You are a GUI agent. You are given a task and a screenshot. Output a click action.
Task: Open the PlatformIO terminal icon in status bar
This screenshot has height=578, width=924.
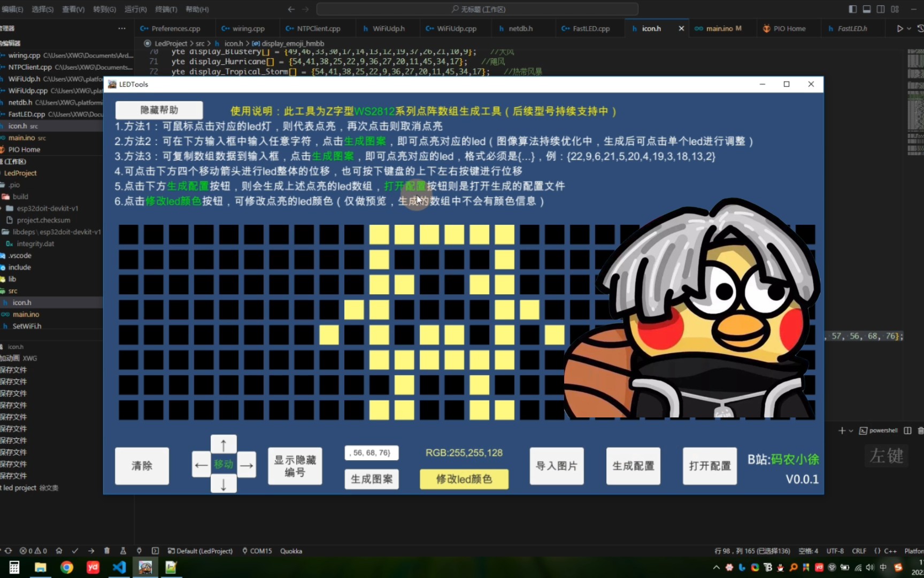(155, 551)
